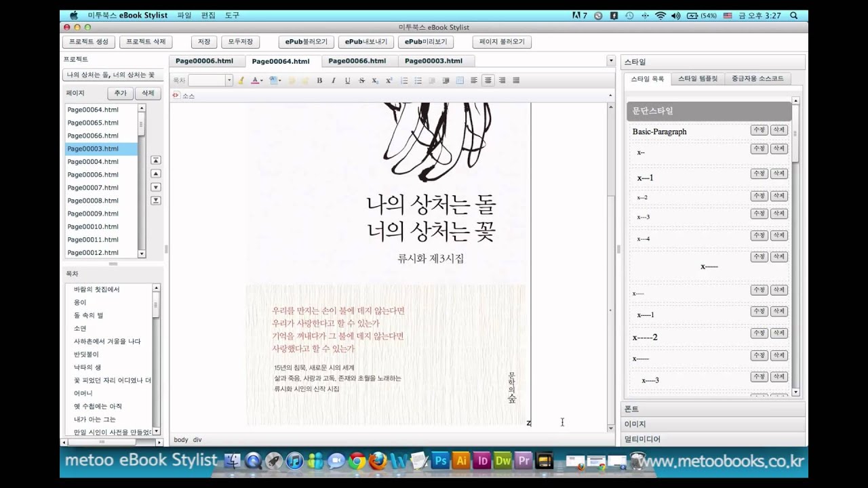The width and height of the screenshot is (868, 488).
Task: Apply subscript formatting
Action: [x=375, y=81]
